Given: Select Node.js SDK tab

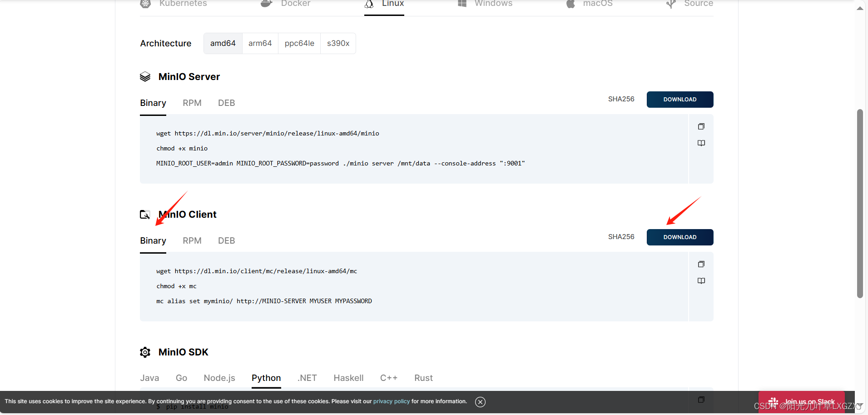Looking at the screenshot, I should (219, 378).
